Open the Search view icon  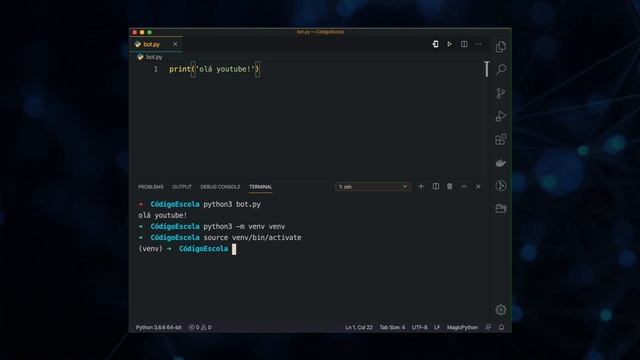point(501,70)
